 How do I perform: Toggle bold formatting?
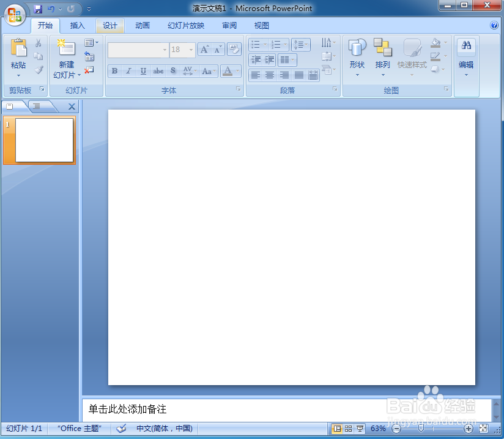coord(115,71)
